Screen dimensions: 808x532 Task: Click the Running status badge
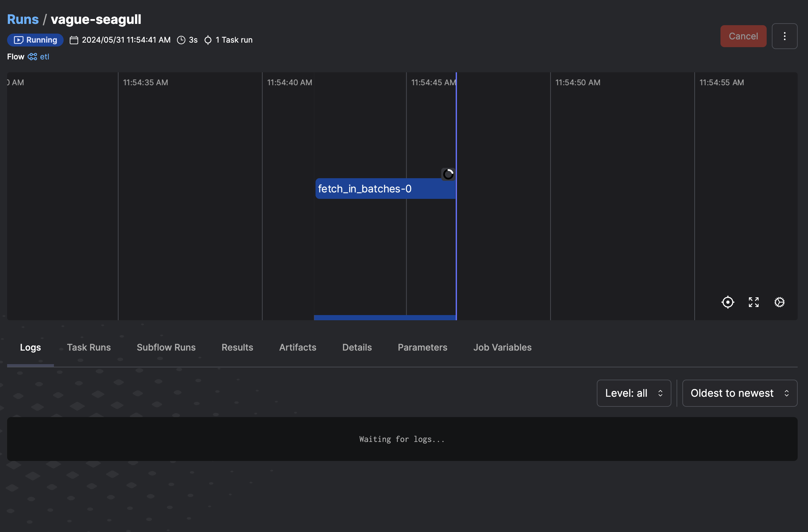point(35,40)
